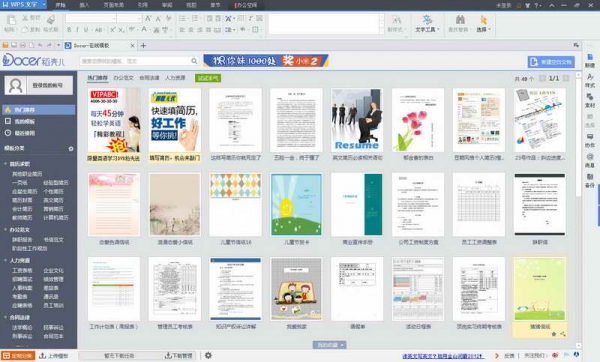The height and width of the screenshot is (362, 600).
Task: Open the Find and Replace binoculars icon
Action: click(460, 19)
